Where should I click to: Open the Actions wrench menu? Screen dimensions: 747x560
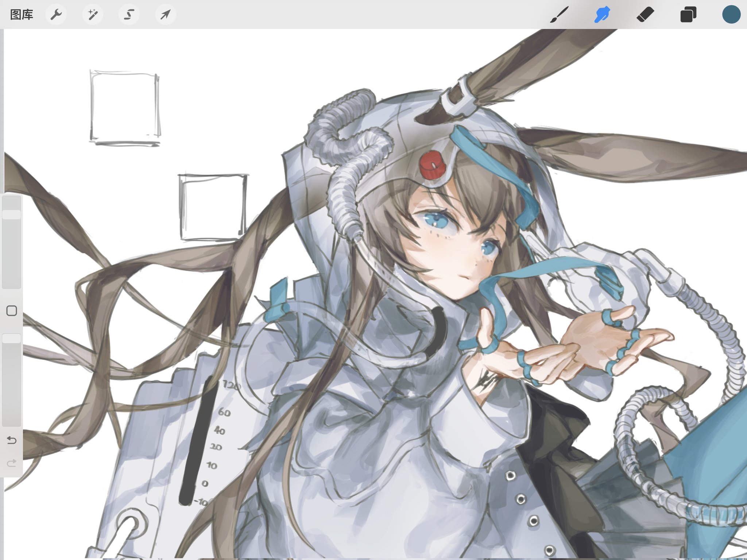click(56, 15)
